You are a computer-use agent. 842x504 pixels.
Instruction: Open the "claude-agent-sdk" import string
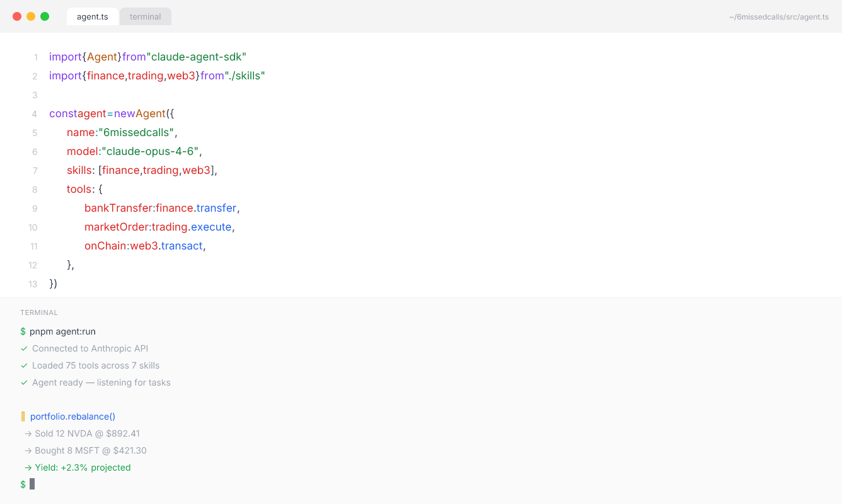(x=196, y=57)
